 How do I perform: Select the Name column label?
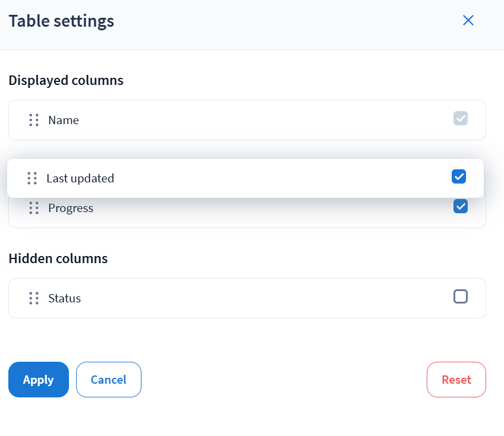pyautogui.click(x=64, y=120)
